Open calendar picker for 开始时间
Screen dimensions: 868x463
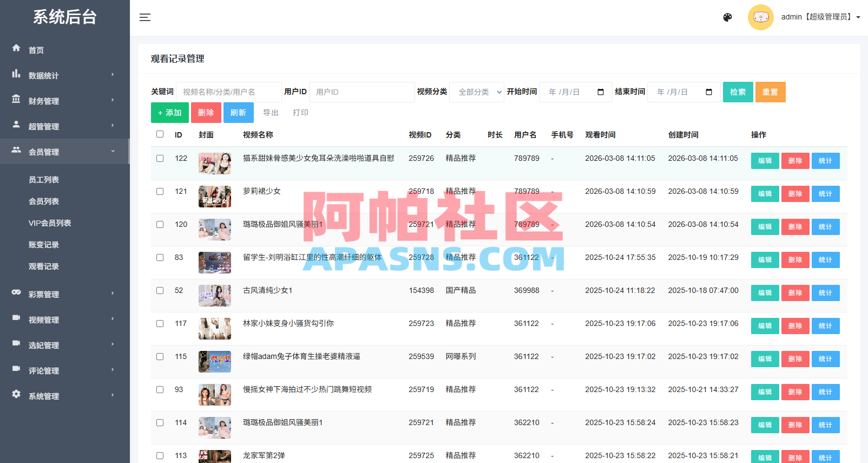(601, 92)
